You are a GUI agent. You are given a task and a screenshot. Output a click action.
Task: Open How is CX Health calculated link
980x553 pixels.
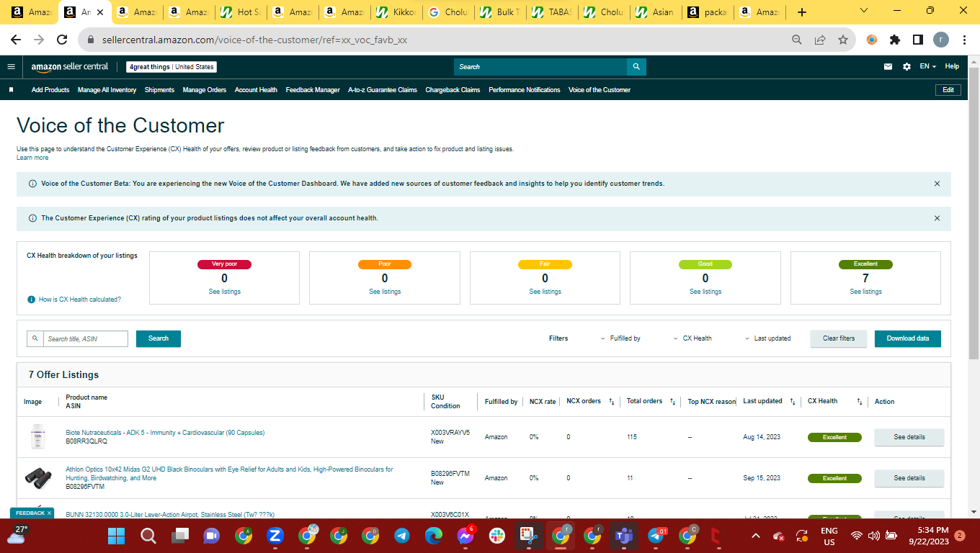[80, 300]
